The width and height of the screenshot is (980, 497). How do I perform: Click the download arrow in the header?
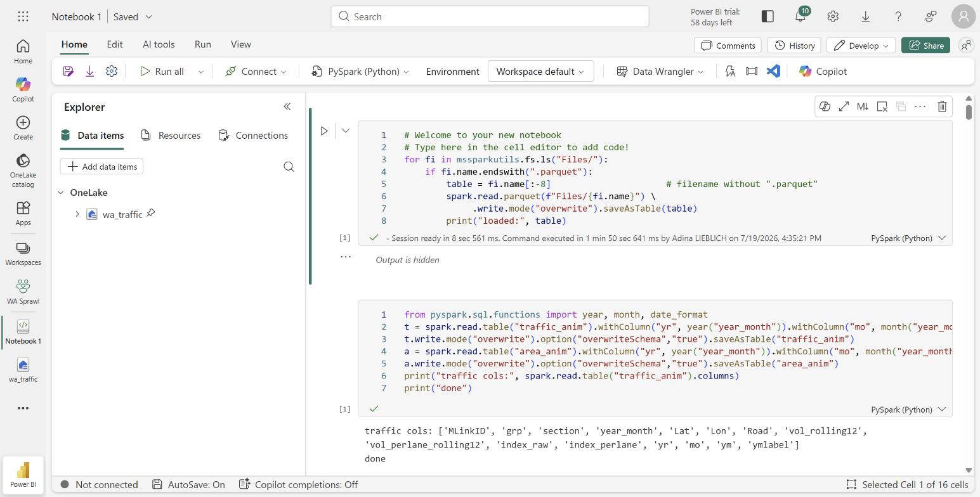pyautogui.click(x=865, y=16)
